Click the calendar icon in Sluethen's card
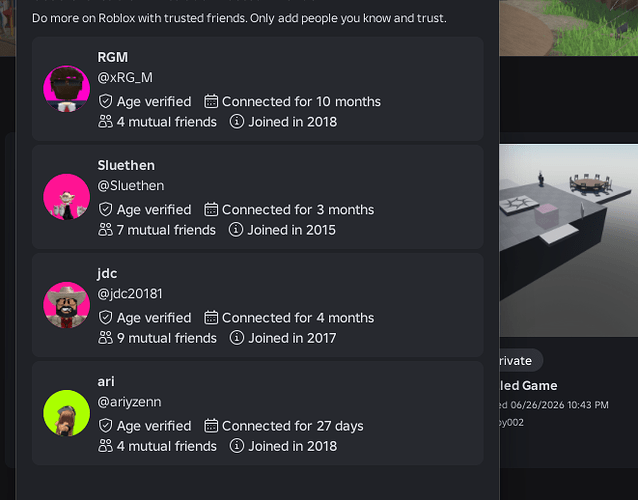The width and height of the screenshot is (638, 500). 211,210
